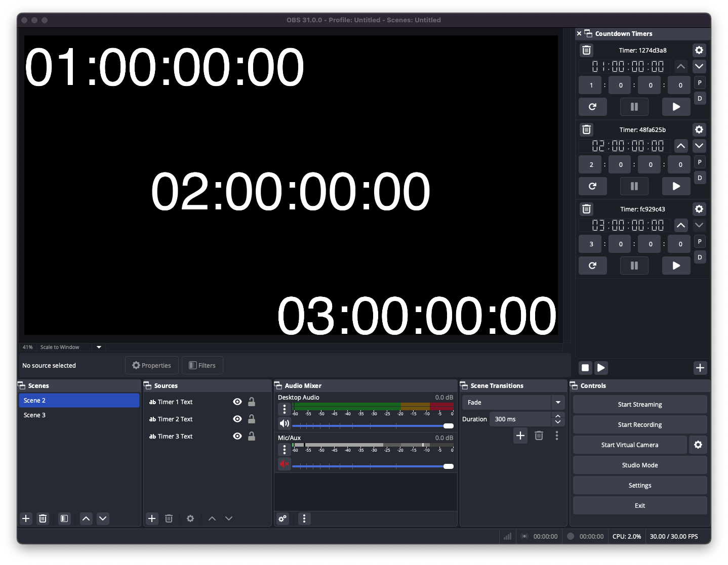Open settings gear for Timer: 48fa625b

click(x=699, y=129)
